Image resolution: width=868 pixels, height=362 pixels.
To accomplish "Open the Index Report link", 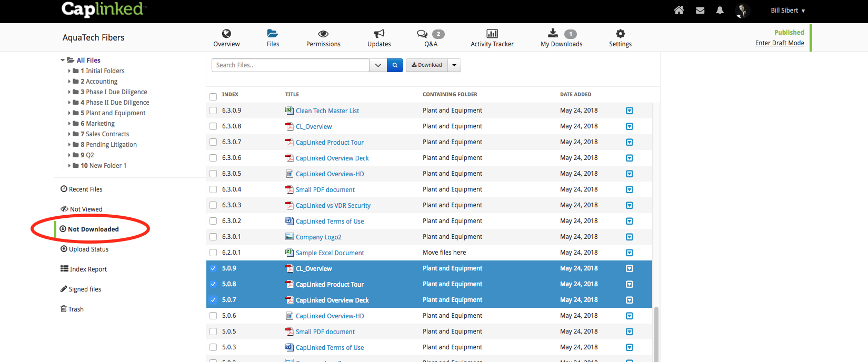I will (84, 269).
